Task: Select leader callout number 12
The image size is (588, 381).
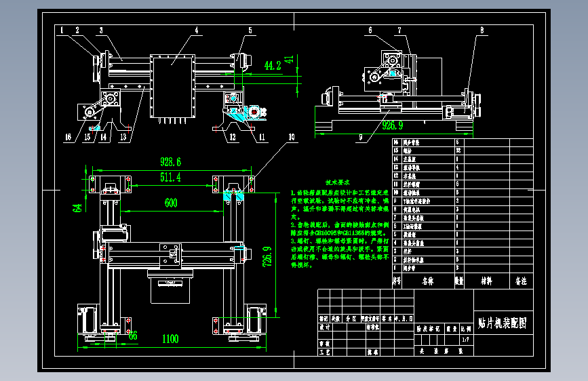Action: tap(233, 137)
